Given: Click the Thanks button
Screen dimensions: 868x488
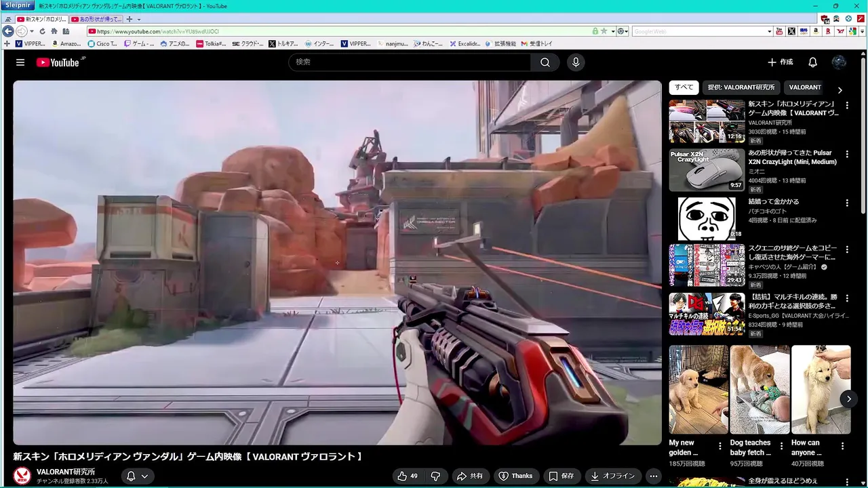Looking at the screenshot, I should pos(516,476).
